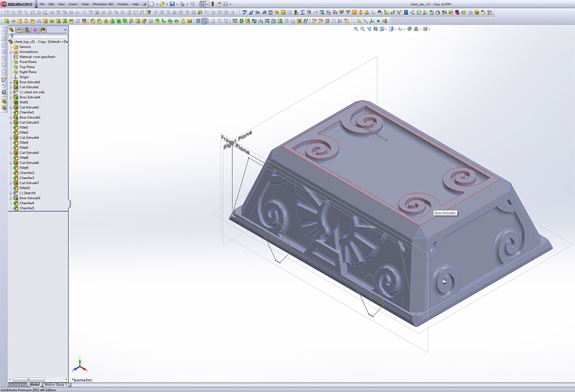
Task: Click the pushpin icon beside Help menu
Action: 144,4
